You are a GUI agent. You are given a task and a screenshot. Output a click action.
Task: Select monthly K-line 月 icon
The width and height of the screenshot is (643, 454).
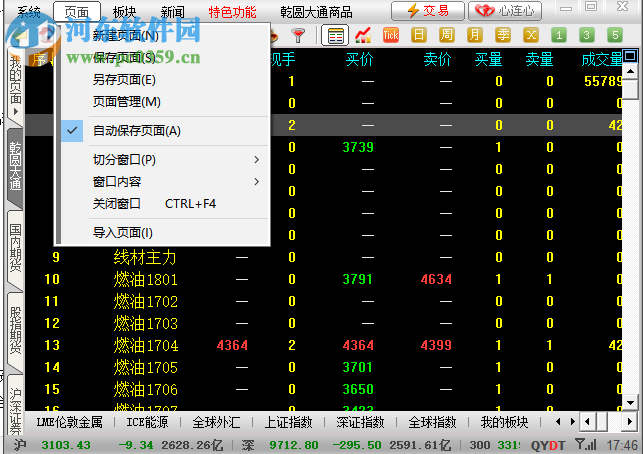pos(474,35)
